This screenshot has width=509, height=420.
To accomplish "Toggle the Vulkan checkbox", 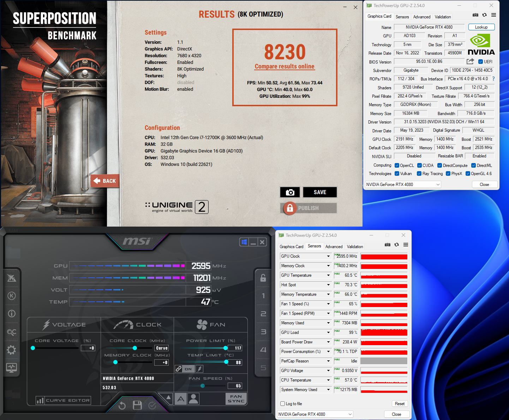I will 397,174.
